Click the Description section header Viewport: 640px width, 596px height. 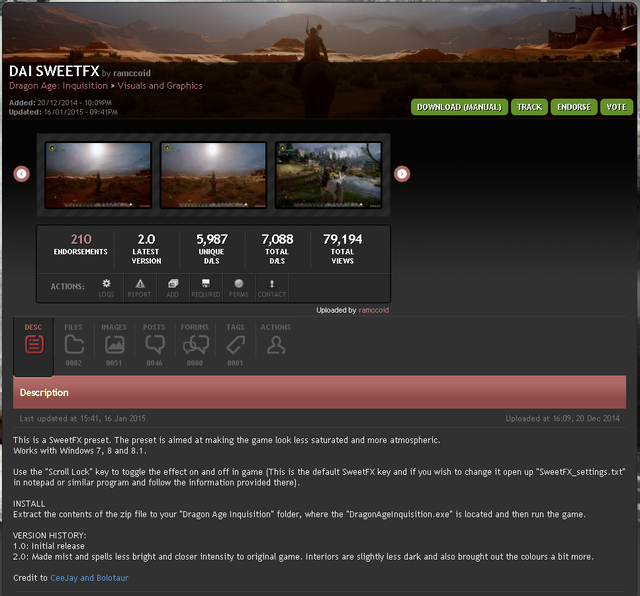(319, 392)
